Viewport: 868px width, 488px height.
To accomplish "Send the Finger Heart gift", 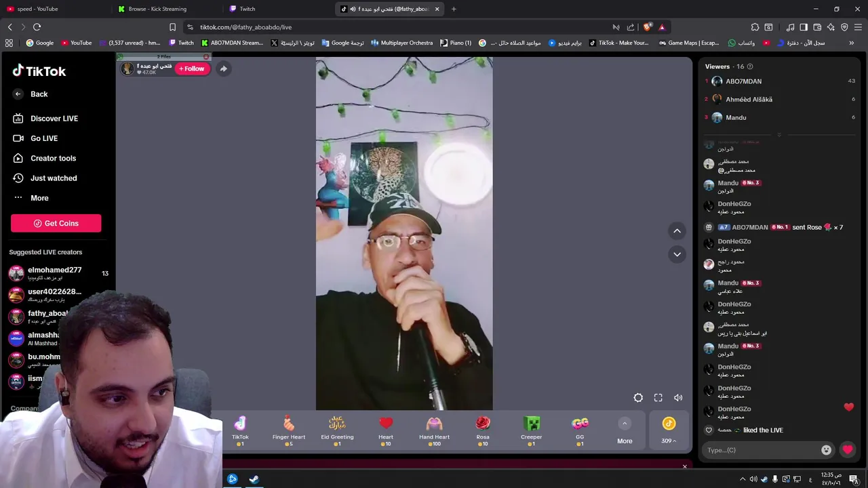I will point(289,431).
